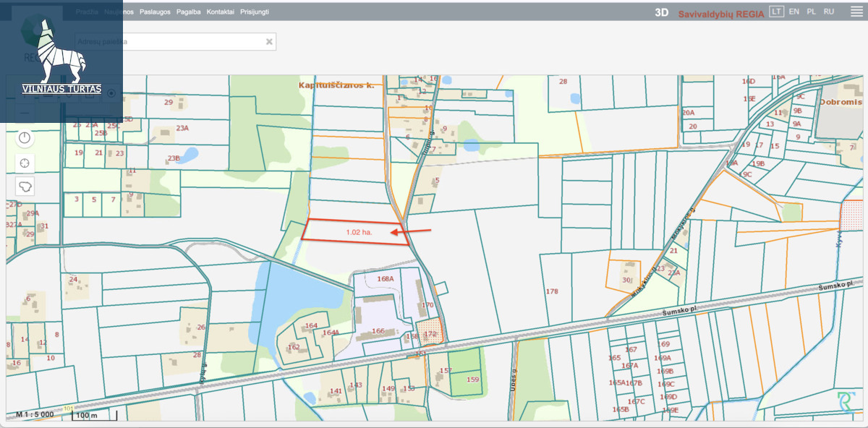Select LT language

pos(776,12)
